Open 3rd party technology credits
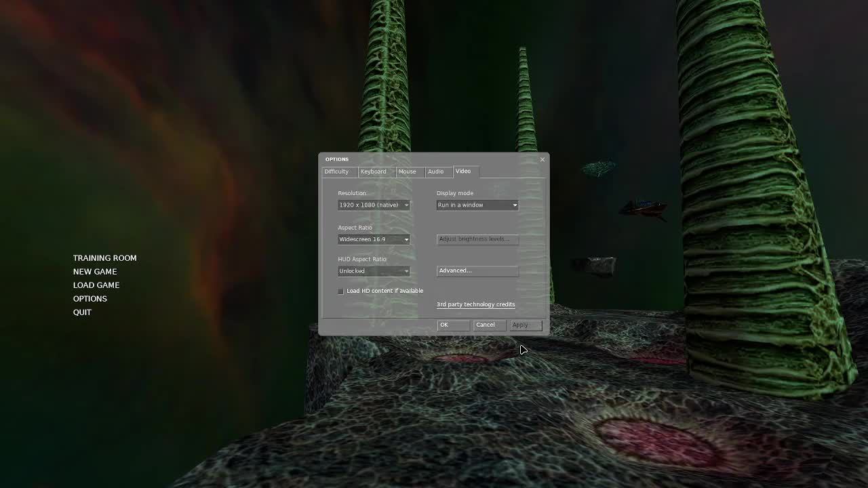The width and height of the screenshot is (868, 488). point(475,304)
